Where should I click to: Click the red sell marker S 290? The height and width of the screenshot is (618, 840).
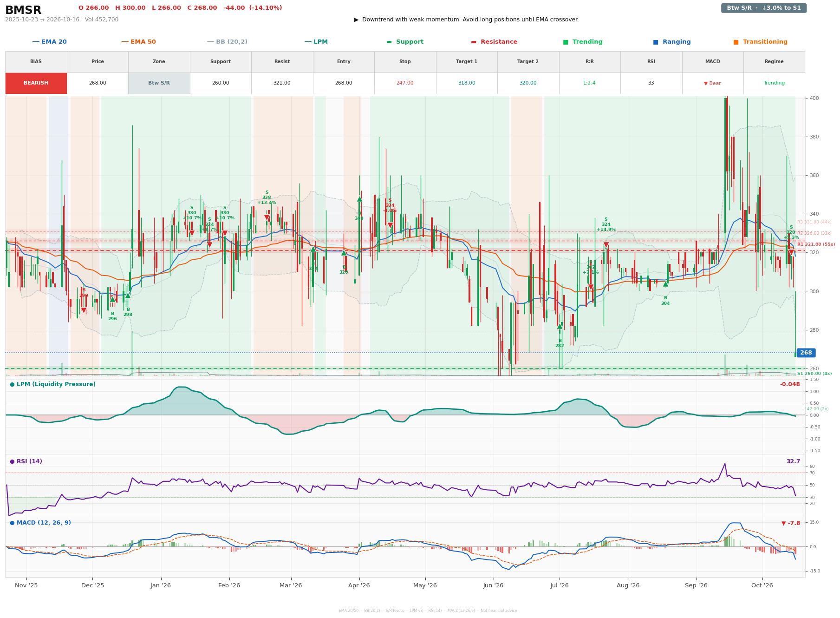point(84,310)
